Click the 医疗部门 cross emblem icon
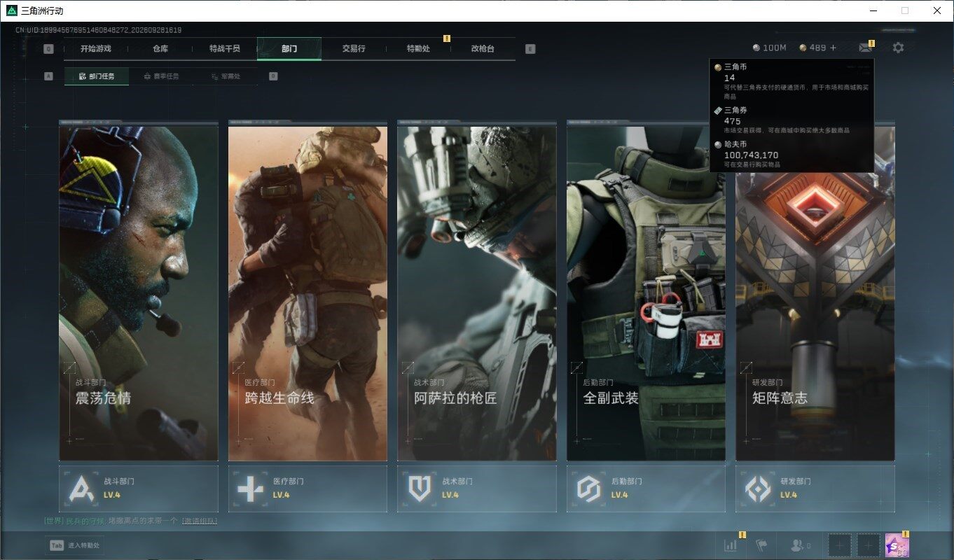Screen dimensions: 954x560 [x=250, y=489]
